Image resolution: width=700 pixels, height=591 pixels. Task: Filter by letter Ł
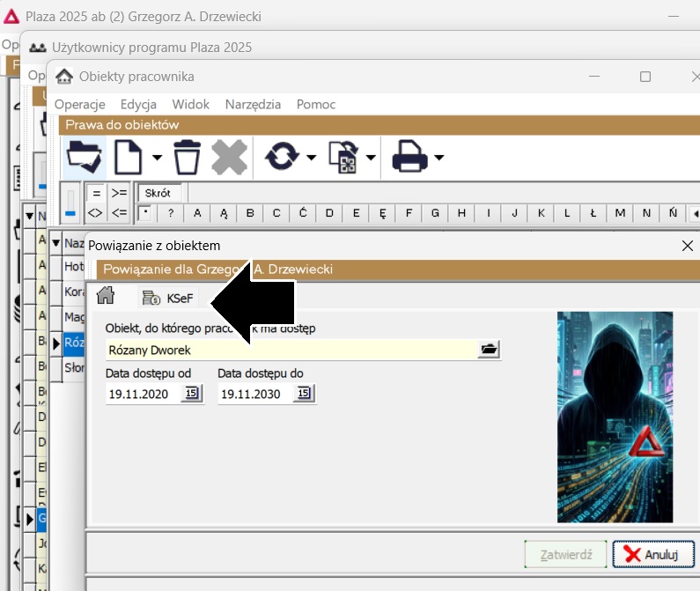point(593,213)
